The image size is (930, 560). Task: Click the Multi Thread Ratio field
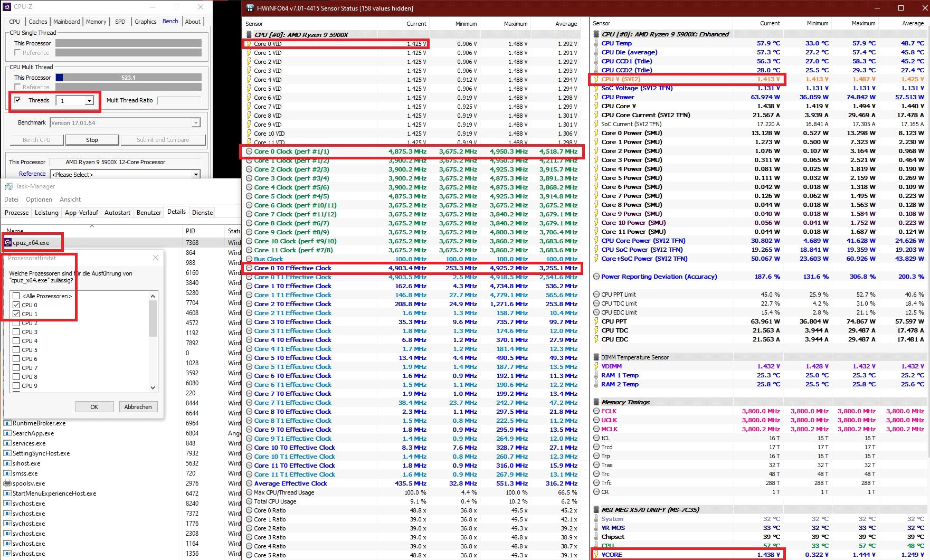click(179, 100)
